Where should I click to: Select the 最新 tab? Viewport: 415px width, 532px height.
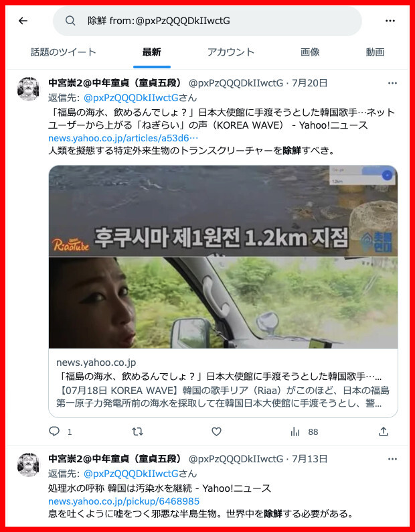coord(151,52)
